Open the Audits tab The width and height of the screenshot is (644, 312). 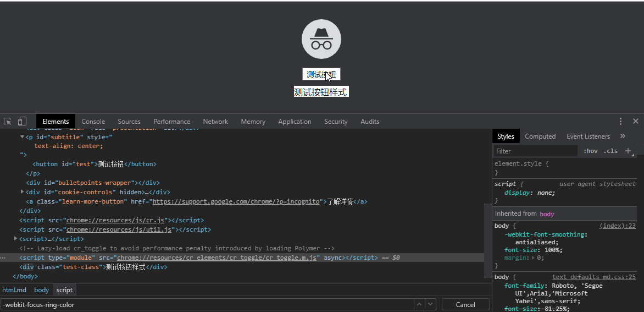[370, 121]
